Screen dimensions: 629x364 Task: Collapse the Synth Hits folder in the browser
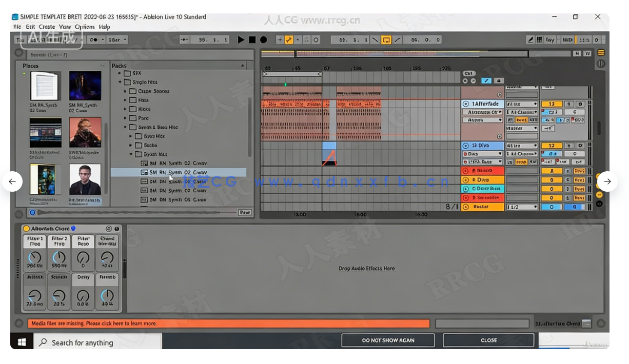pyautogui.click(x=131, y=154)
